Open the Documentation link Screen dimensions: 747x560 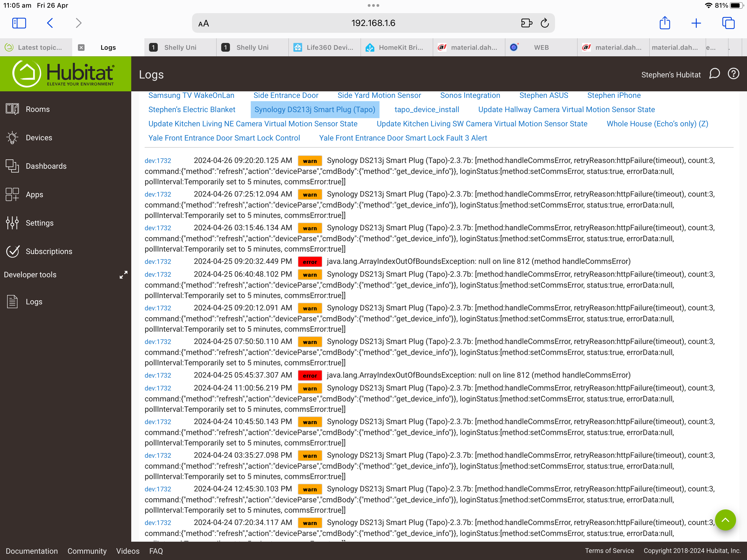click(31, 551)
